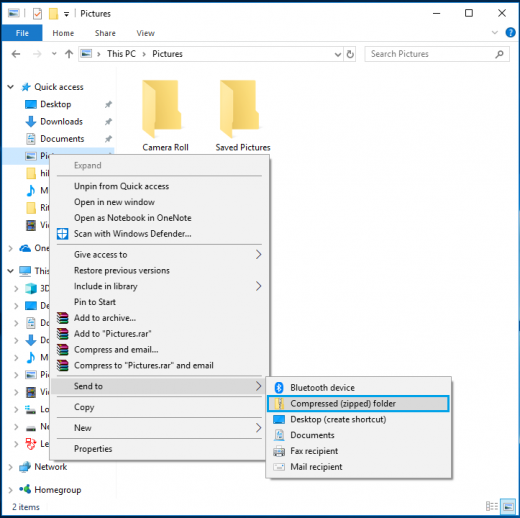Unpin Downloads using pin icon

pyautogui.click(x=108, y=122)
